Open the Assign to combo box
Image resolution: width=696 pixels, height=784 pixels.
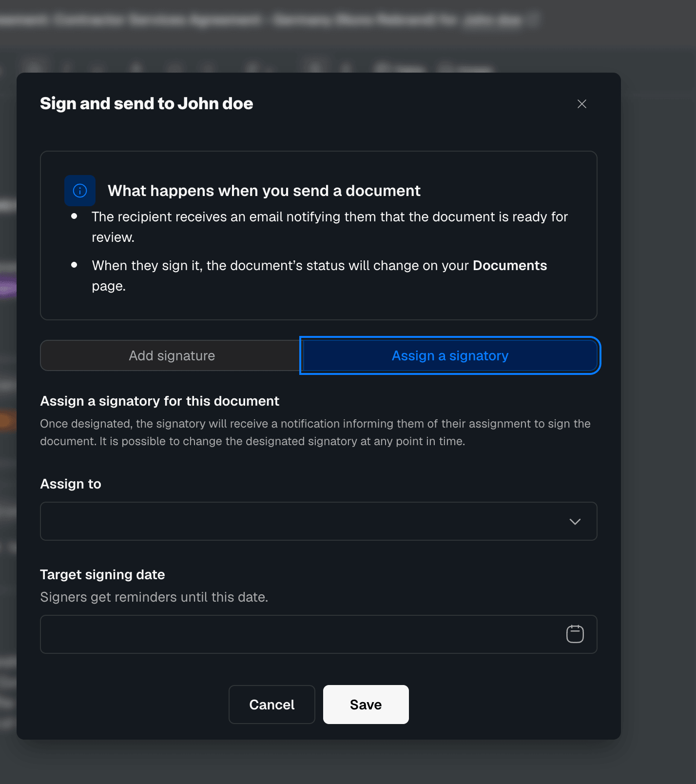[319, 521]
